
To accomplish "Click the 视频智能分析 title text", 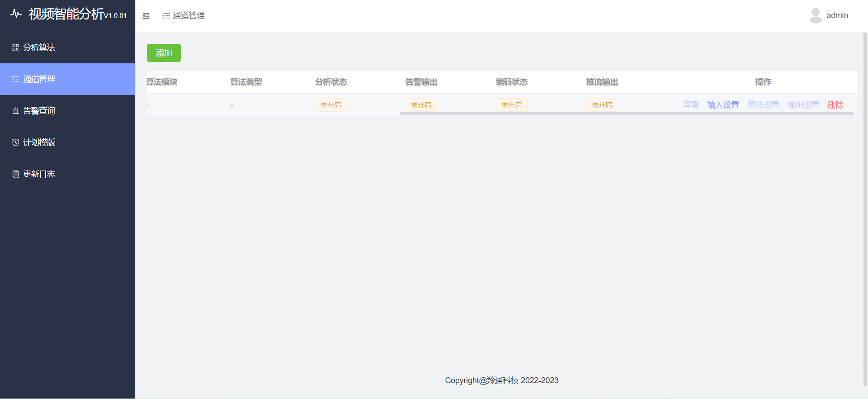I will click(x=66, y=14).
